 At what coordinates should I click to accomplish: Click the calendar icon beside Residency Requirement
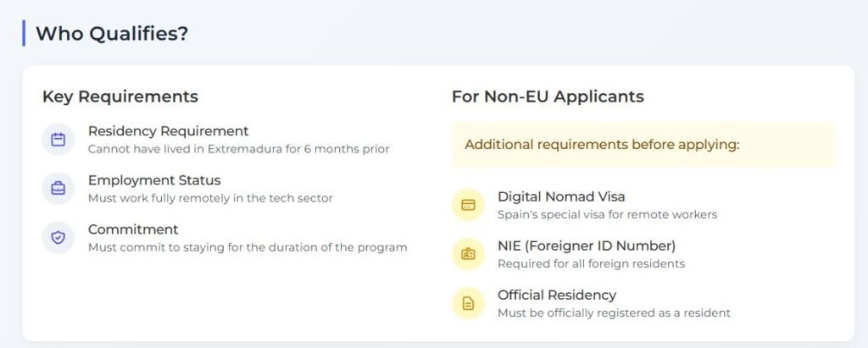point(58,140)
